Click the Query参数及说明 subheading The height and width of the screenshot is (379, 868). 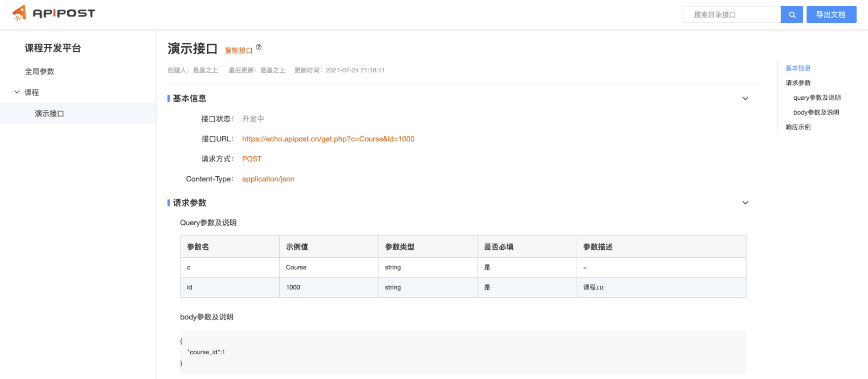(208, 223)
